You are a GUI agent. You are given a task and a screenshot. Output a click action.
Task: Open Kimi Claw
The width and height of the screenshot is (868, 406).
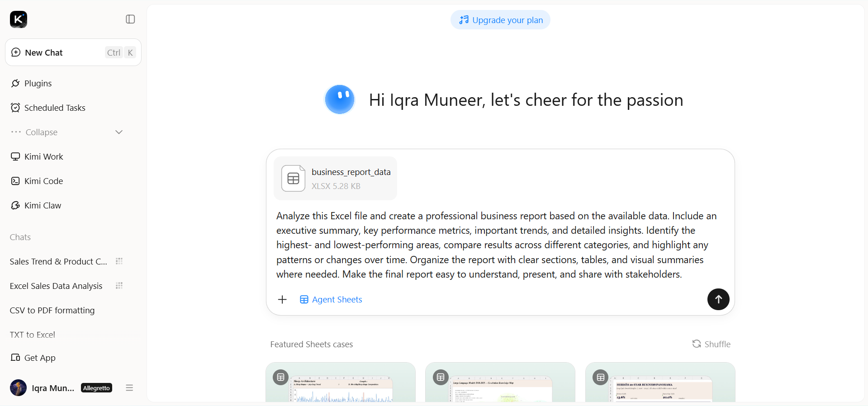coord(43,205)
